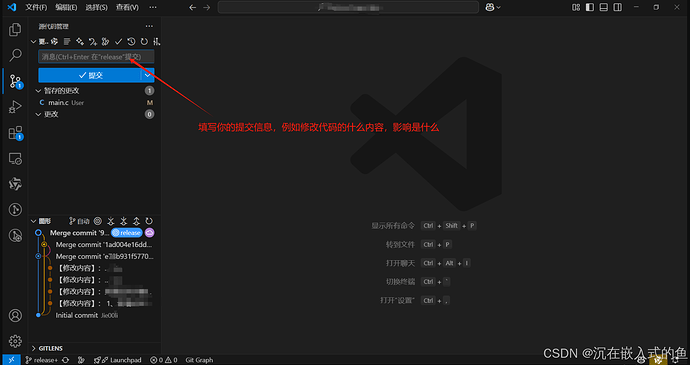Open the 选择(S) menu

tap(96, 7)
